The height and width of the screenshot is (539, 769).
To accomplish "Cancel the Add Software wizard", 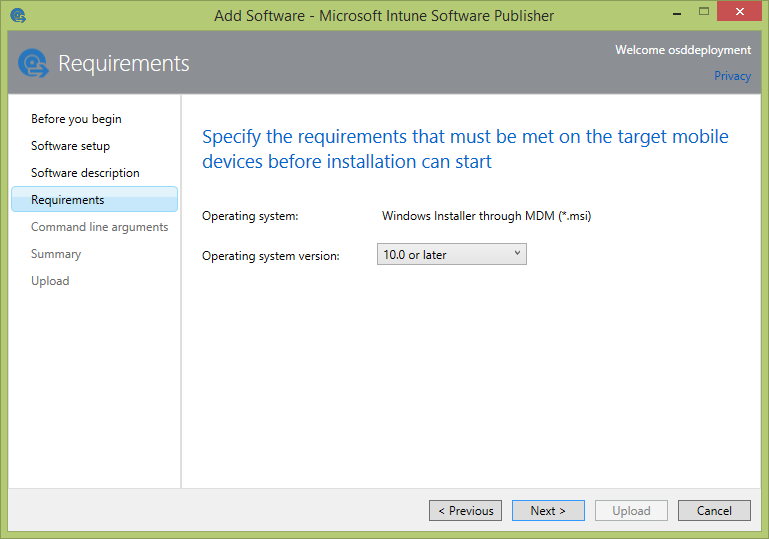I will point(714,511).
